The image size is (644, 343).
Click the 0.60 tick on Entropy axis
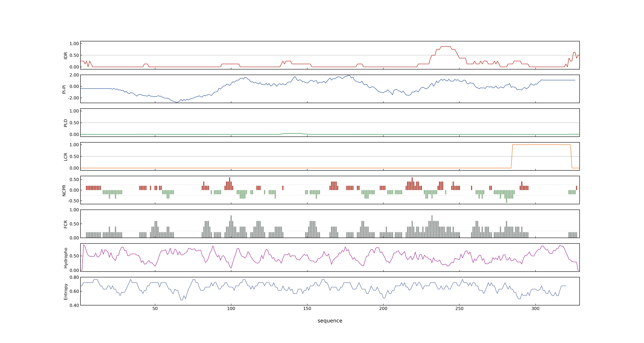pyautogui.click(x=74, y=291)
